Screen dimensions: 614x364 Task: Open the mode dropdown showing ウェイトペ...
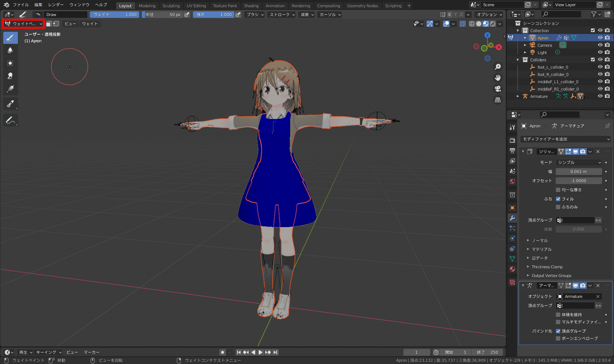point(23,23)
